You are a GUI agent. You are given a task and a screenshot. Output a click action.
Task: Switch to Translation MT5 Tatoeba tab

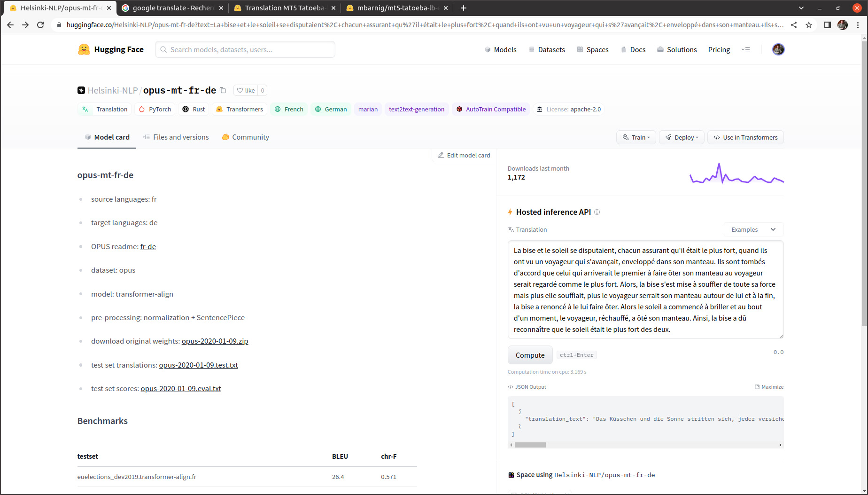[x=284, y=8]
